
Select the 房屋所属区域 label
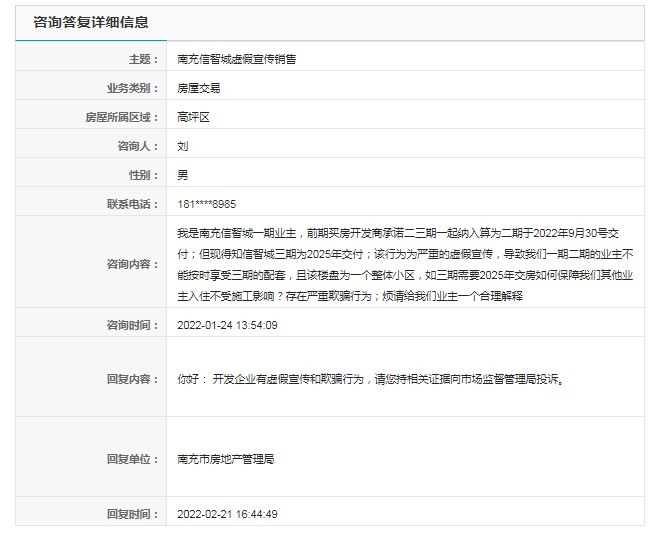click(x=122, y=117)
